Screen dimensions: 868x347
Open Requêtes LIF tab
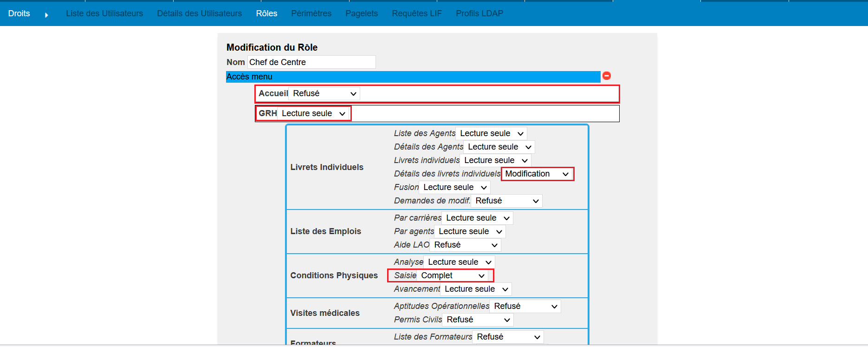(416, 13)
